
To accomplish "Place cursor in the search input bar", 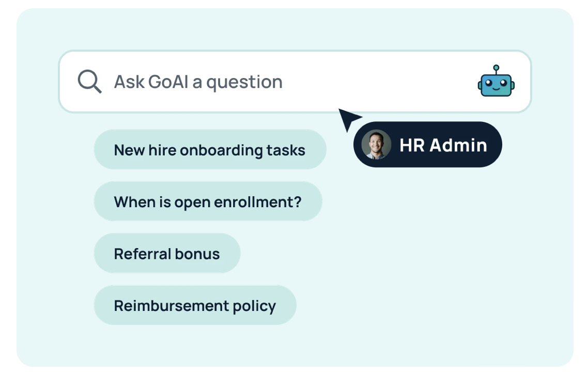I will coord(258,81).
